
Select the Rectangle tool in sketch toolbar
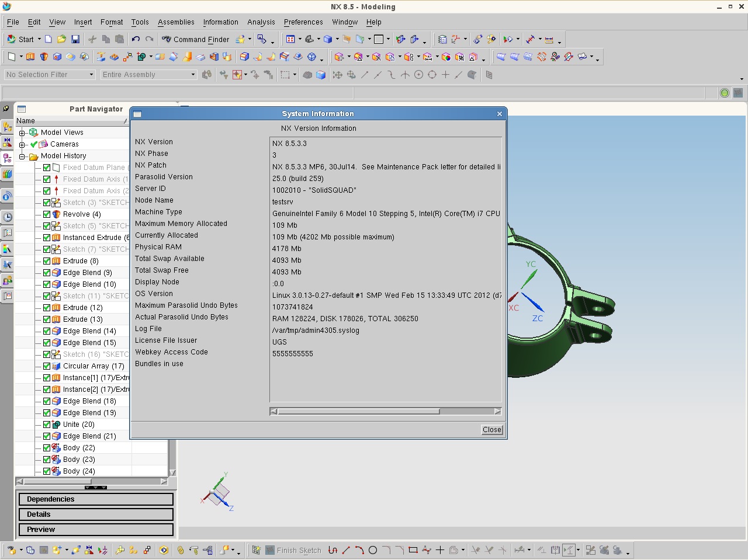(x=413, y=550)
